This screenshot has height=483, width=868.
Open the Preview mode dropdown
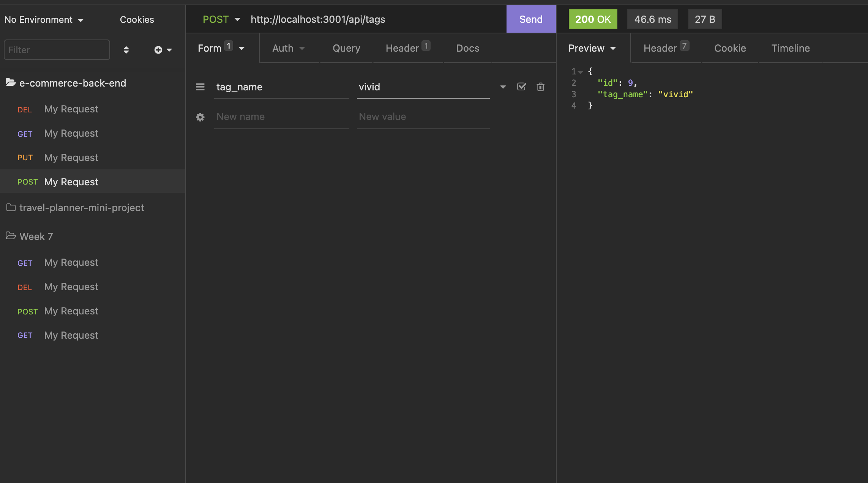(592, 48)
